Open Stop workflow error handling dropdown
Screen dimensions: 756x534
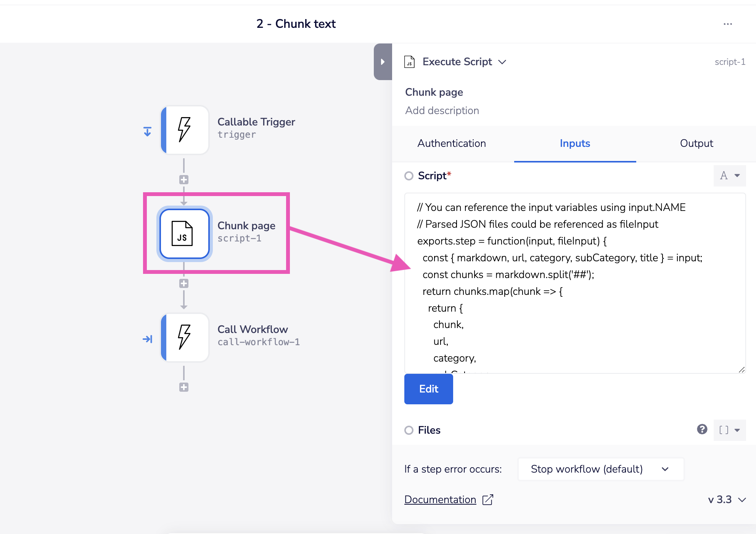click(x=601, y=469)
